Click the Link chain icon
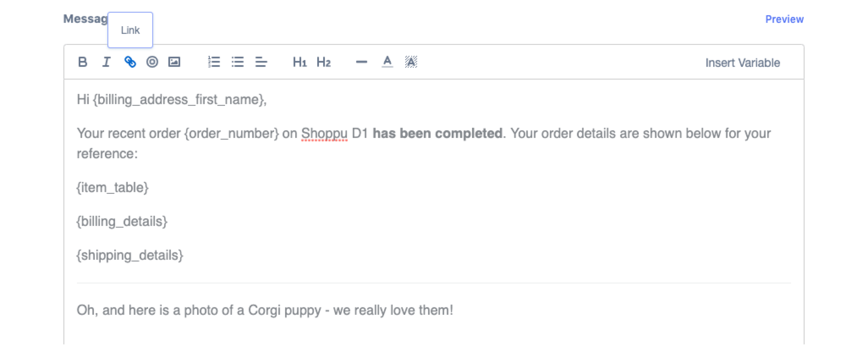868x352 pixels. coord(130,62)
